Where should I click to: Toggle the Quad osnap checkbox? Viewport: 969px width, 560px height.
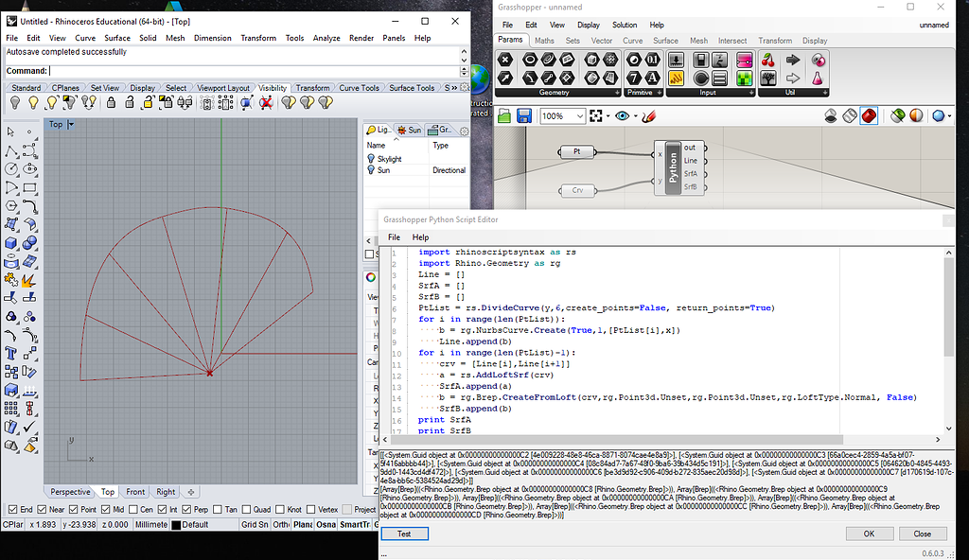point(246,510)
